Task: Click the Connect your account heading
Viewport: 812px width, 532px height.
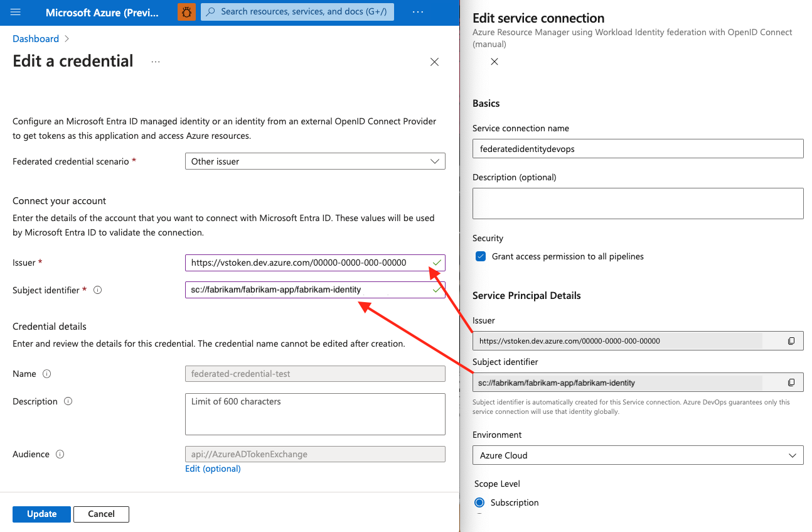Action: tap(60, 201)
